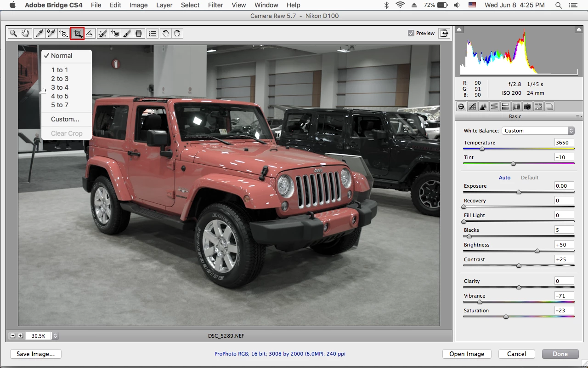The image size is (588, 368).
Task: Open the Camera Calibration panel tab
Action: point(527,107)
